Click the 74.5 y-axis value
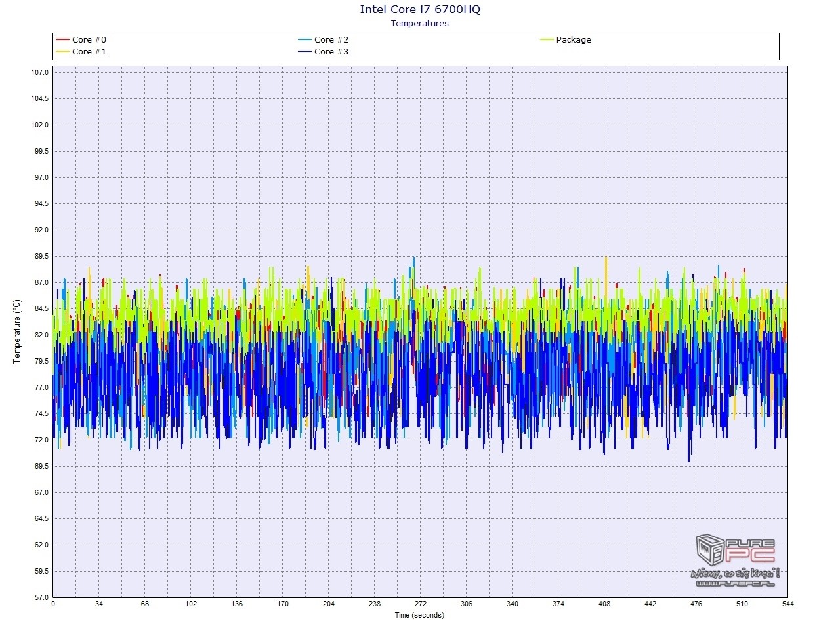 coord(41,413)
